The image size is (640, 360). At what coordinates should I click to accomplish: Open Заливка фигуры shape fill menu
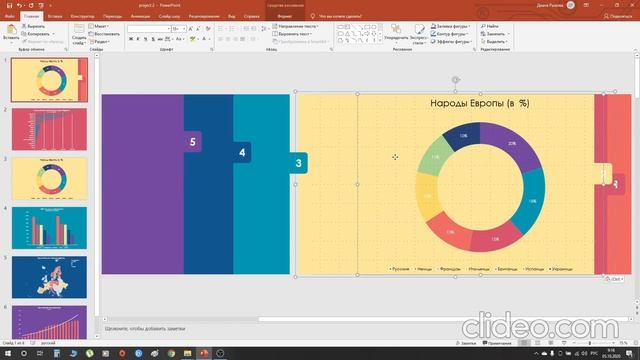point(450,26)
